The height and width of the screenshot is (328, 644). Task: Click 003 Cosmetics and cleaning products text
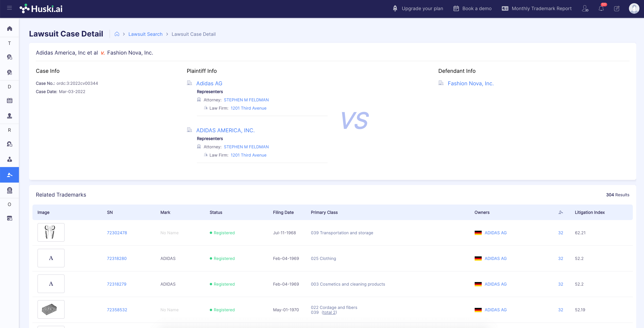click(x=348, y=284)
